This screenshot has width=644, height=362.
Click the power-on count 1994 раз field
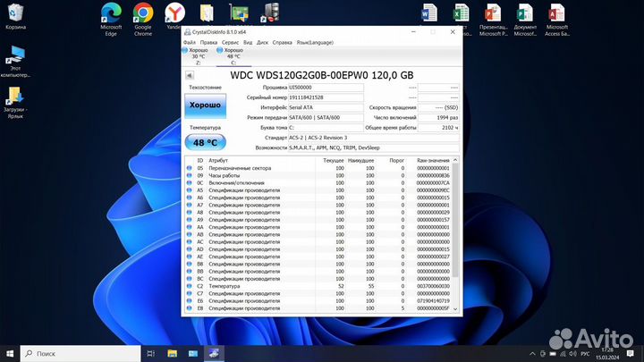pos(438,118)
